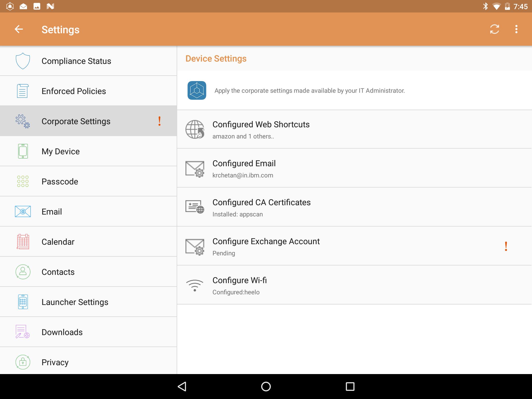
Task: Click the Launcher Settings device icon
Action: pos(23,302)
